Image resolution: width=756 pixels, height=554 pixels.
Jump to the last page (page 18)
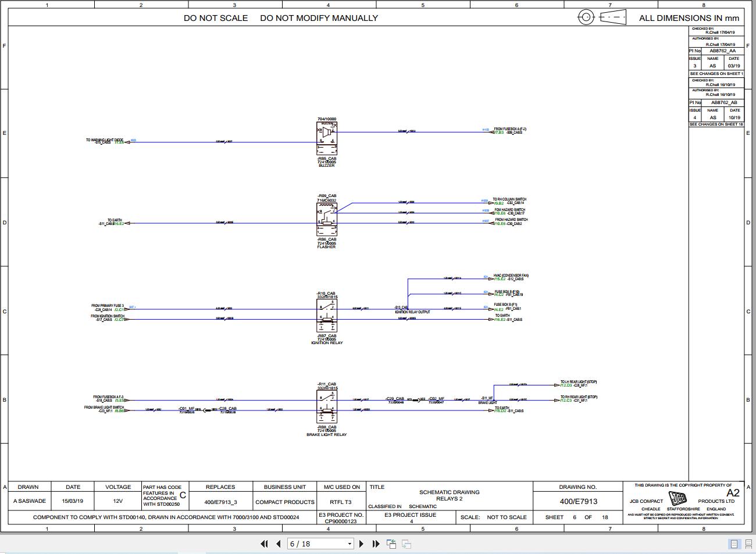click(x=376, y=544)
